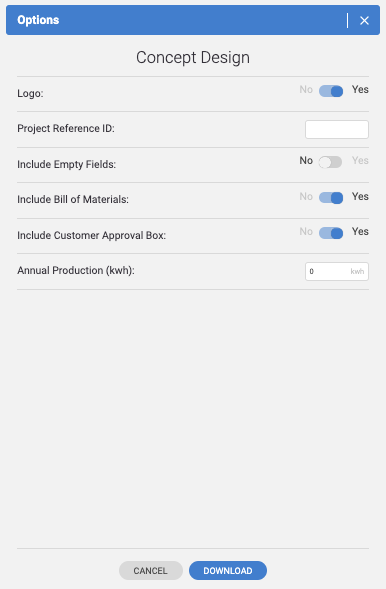
Task: Toggle the Include Empty Fields switch
Action: pos(330,162)
